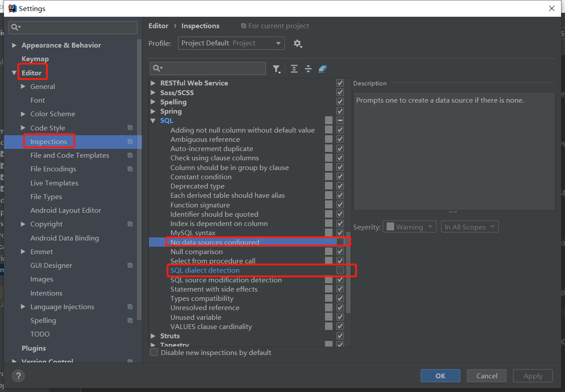Screen dimensions: 565x392
Task: Click the search magnifier in the settings search box
Action: tap(16, 27)
